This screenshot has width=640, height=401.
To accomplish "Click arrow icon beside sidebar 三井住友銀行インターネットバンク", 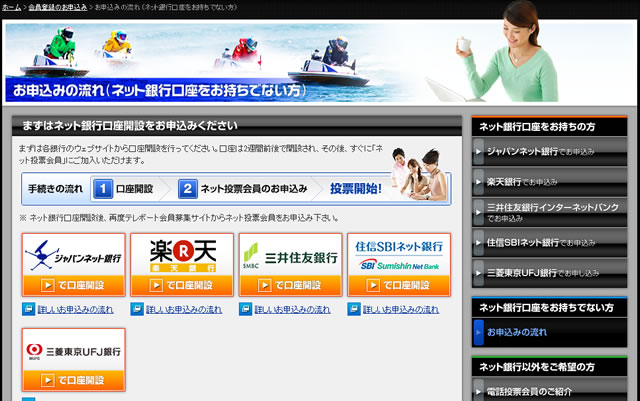I will 478,212.
